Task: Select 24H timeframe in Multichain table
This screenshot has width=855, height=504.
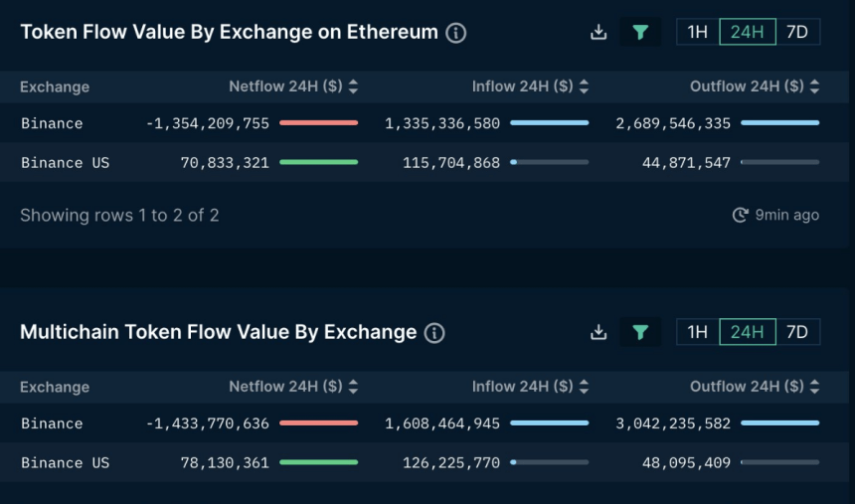Action: [x=747, y=332]
